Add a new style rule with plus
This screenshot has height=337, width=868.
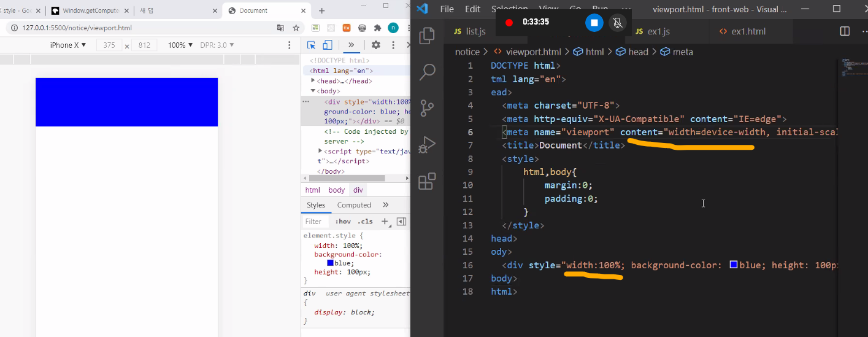coord(385,222)
